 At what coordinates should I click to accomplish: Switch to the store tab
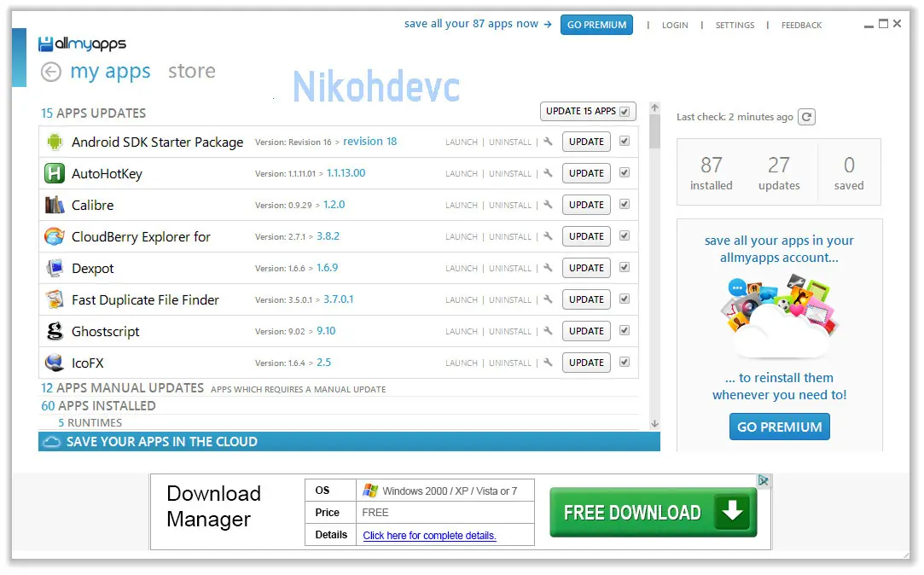191,72
